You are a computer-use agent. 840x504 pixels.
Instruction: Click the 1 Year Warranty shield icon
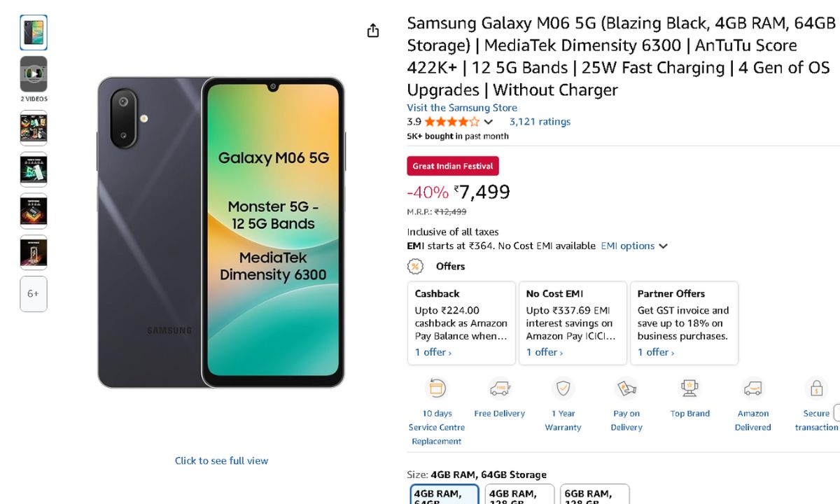pos(563,388)
